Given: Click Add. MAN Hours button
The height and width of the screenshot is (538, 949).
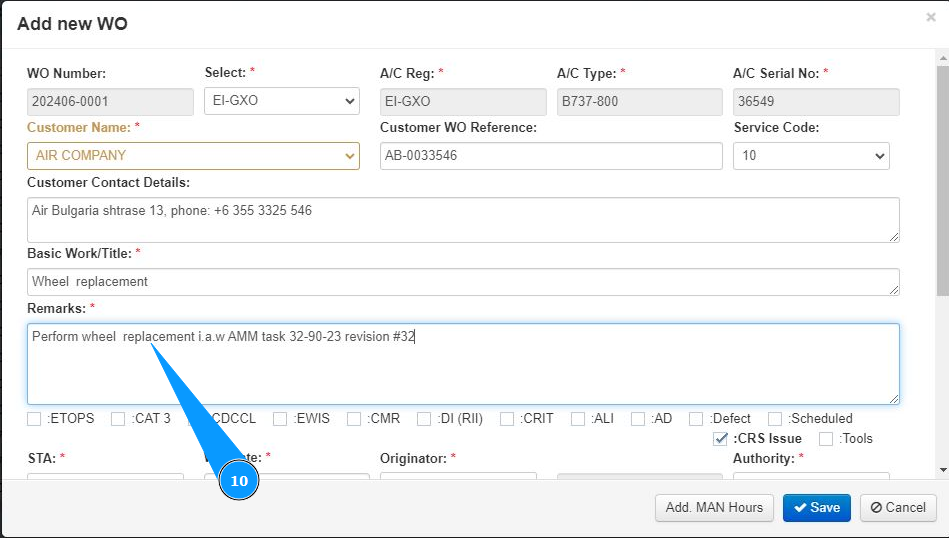Looking at the screenshot, I should pyautogui.click(x=714, y=507).
